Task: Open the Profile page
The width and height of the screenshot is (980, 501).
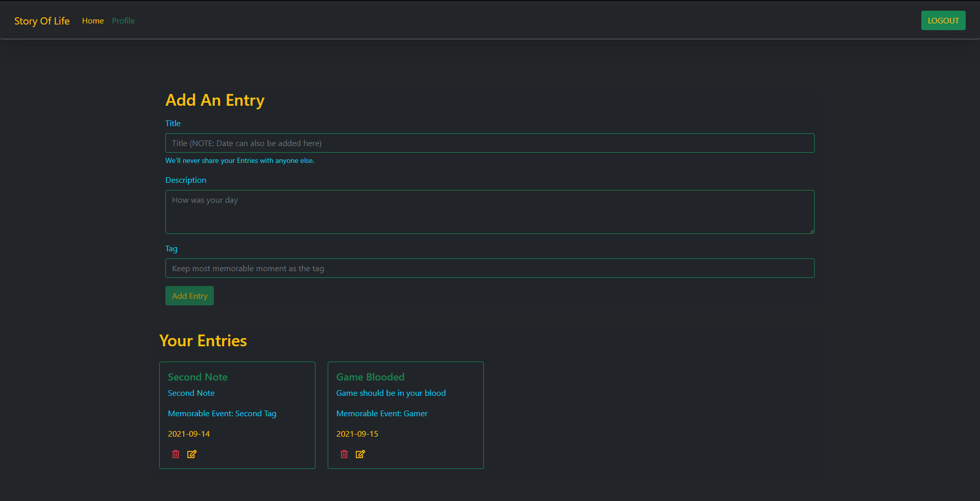Action: (124, 21)
